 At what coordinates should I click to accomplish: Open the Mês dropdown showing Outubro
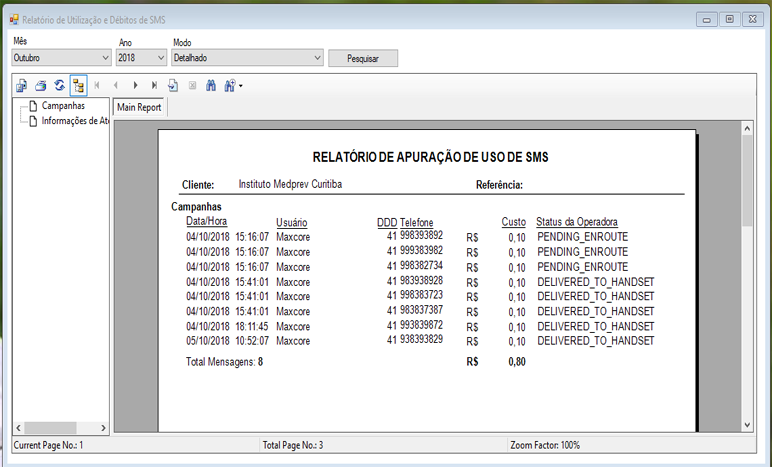[60, 58]
